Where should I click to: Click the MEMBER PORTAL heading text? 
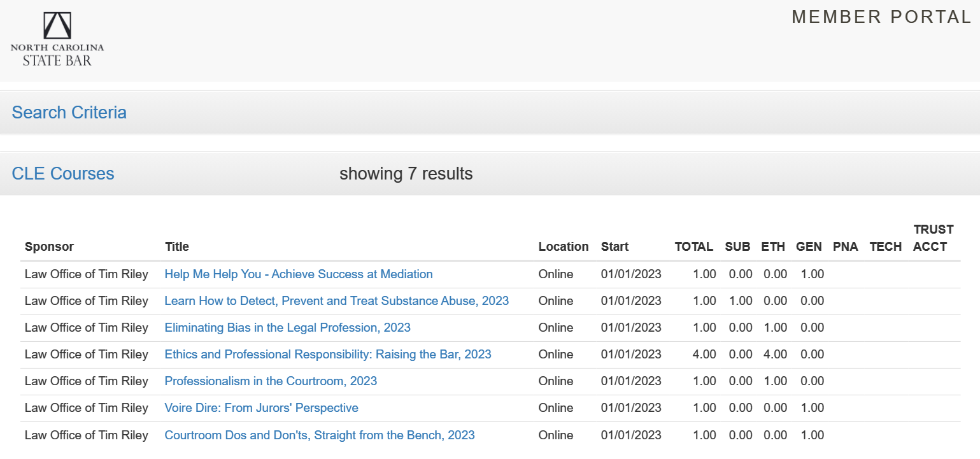coord(882,17)
